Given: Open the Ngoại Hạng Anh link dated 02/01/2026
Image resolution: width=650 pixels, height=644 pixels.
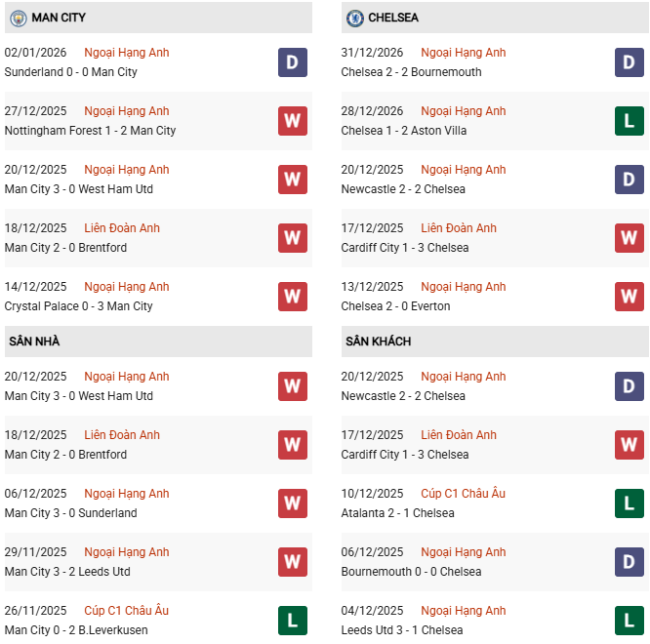Looking at the screenshot, I should 127,53.
